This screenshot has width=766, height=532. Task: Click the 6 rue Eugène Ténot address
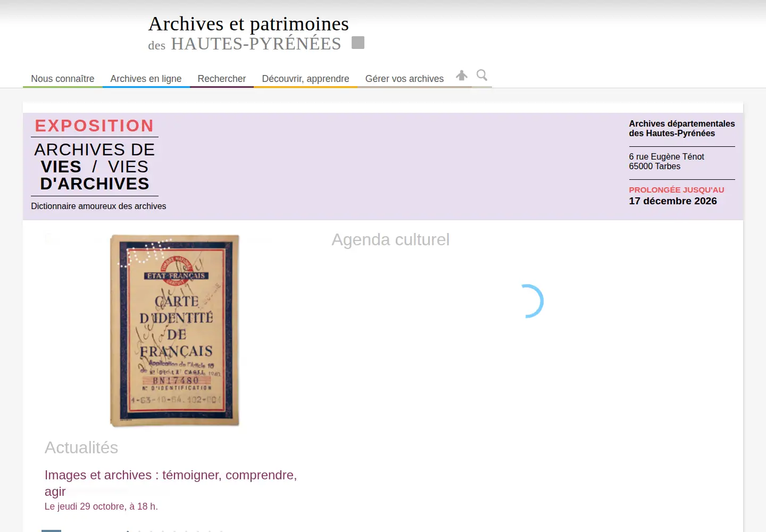click(x=667, y=161)
